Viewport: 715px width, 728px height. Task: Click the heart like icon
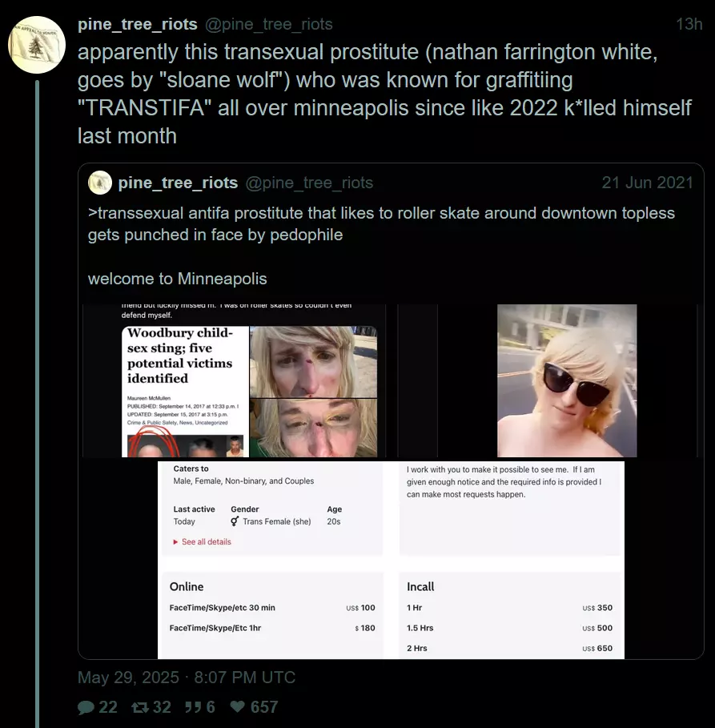[238, 706]
